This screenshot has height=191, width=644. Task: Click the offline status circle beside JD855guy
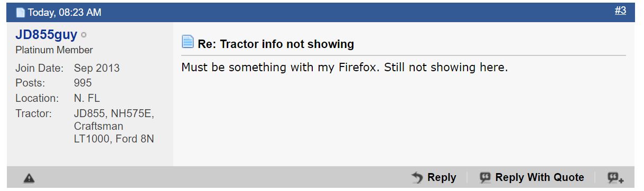[x=84, y=35]
